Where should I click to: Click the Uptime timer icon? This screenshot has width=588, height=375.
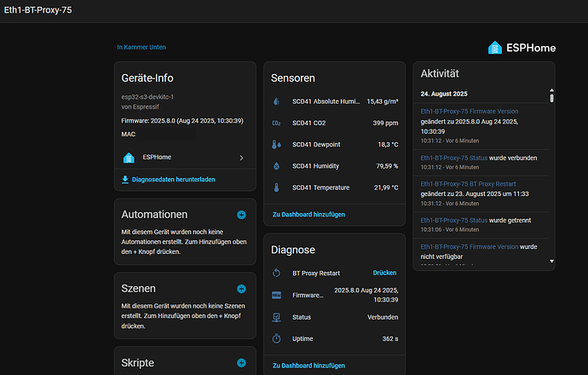pos(276,338)
